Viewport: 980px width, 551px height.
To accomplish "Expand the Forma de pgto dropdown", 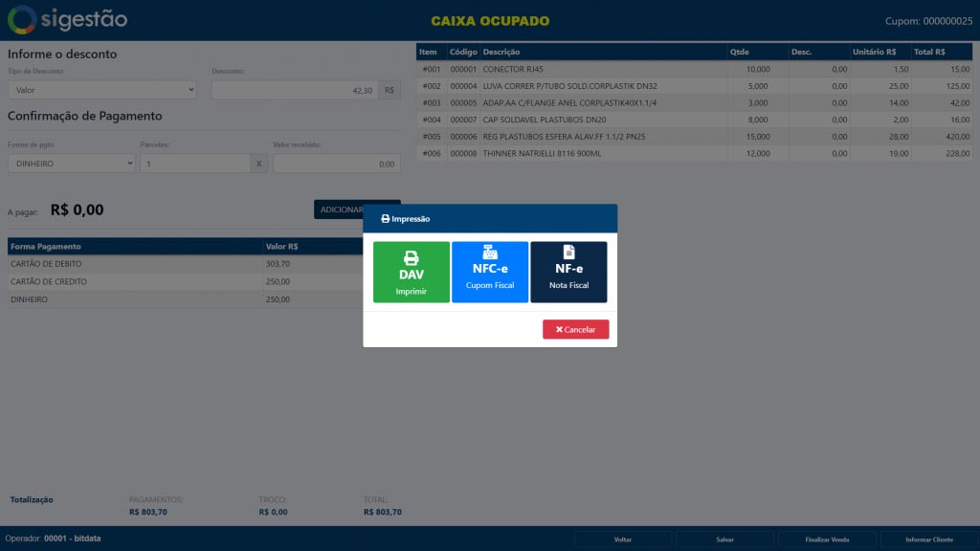I will coord(72,164).
